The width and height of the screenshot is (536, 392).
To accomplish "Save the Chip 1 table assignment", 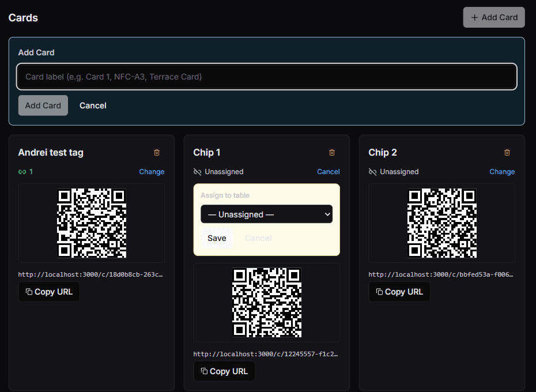I will (217, 238).
